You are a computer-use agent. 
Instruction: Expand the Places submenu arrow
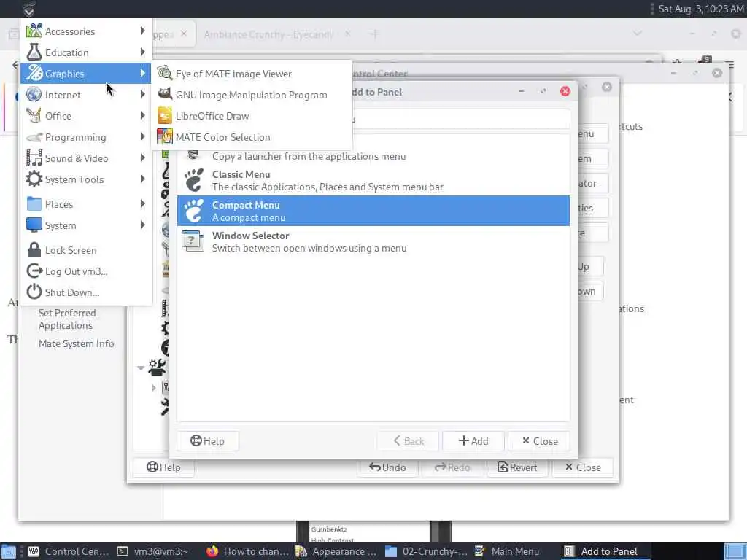click(142, 204)
